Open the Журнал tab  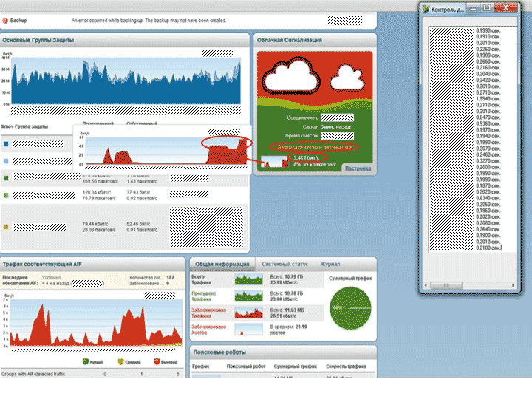(330, 264)
